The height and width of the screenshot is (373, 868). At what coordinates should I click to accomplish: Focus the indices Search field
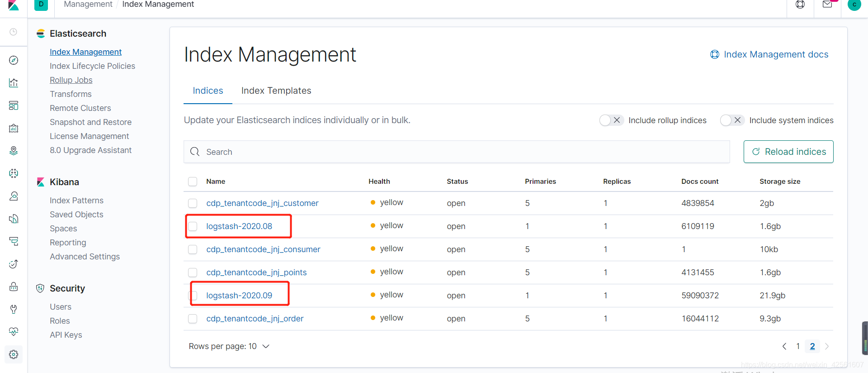[457, 152]
